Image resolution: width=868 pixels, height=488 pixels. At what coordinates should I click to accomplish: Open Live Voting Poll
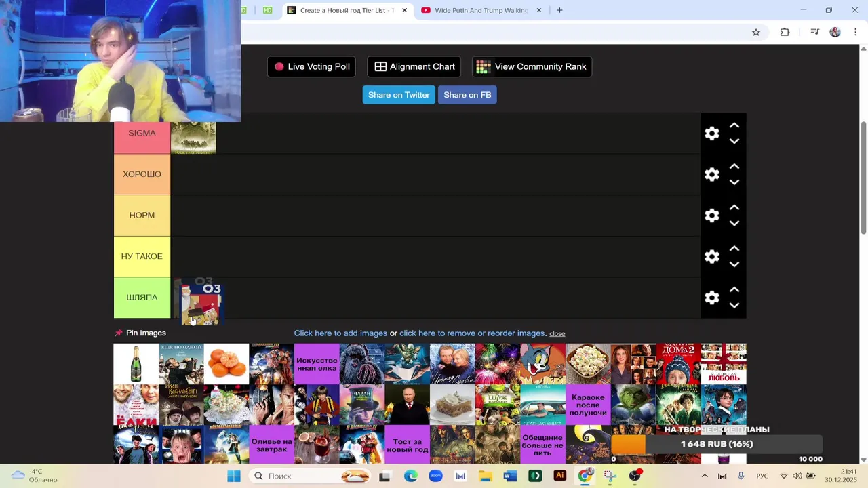pos(312,66)
